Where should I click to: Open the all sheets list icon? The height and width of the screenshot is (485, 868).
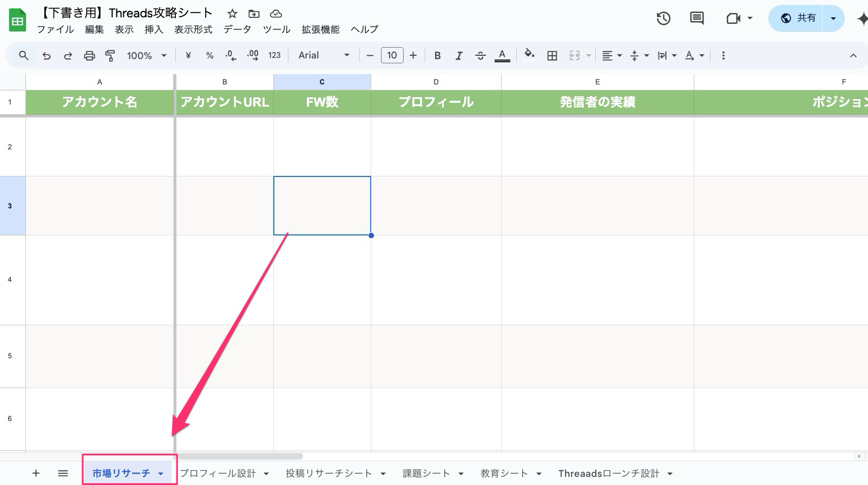[x=63, y=474]
